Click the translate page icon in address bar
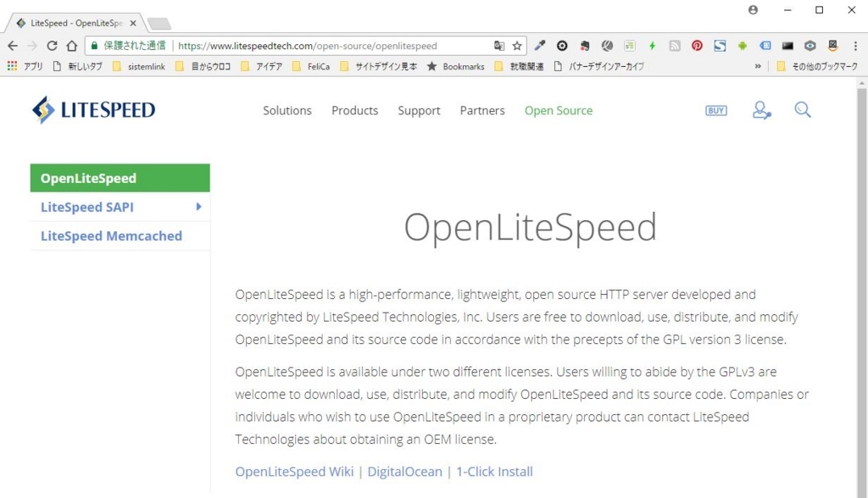Screen dimensions: 868x498 499,46
